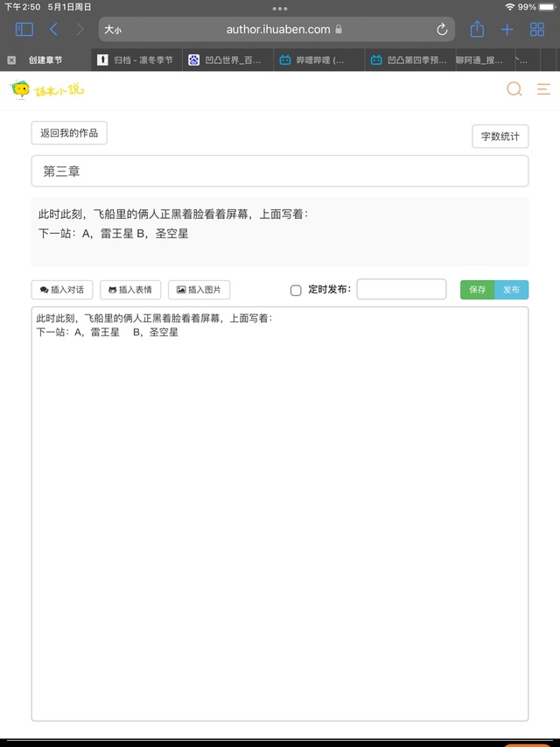Show the tab overview grid
This screenshot has height=747, width=560.
pyautogui.click(x=537, y=30)
